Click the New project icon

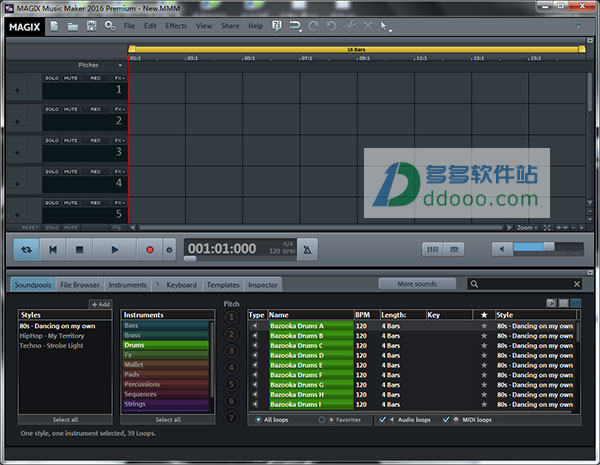(54, 26)
